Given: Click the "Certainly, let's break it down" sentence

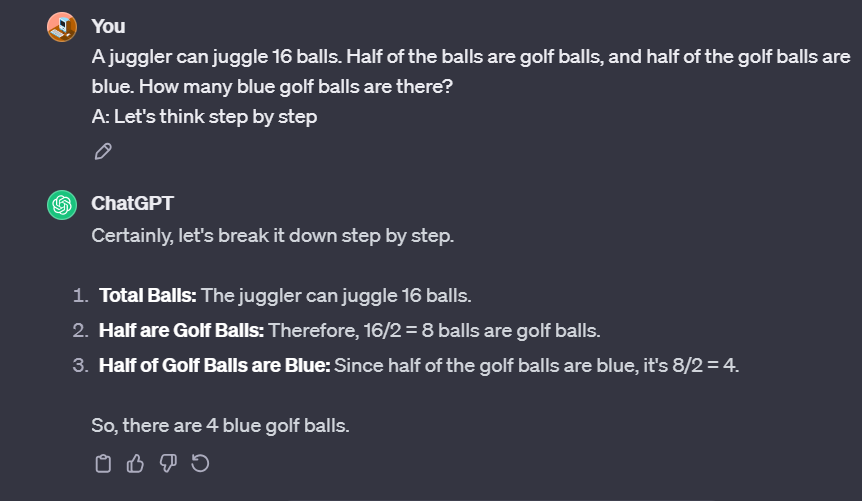Looking at the screenshot, I should click(x=273, y=235).
